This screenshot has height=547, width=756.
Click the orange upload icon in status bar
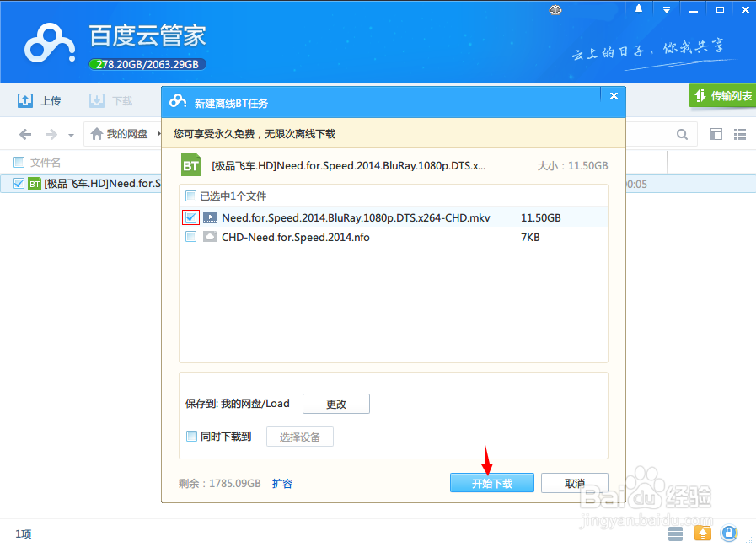[x=703, y=533]
